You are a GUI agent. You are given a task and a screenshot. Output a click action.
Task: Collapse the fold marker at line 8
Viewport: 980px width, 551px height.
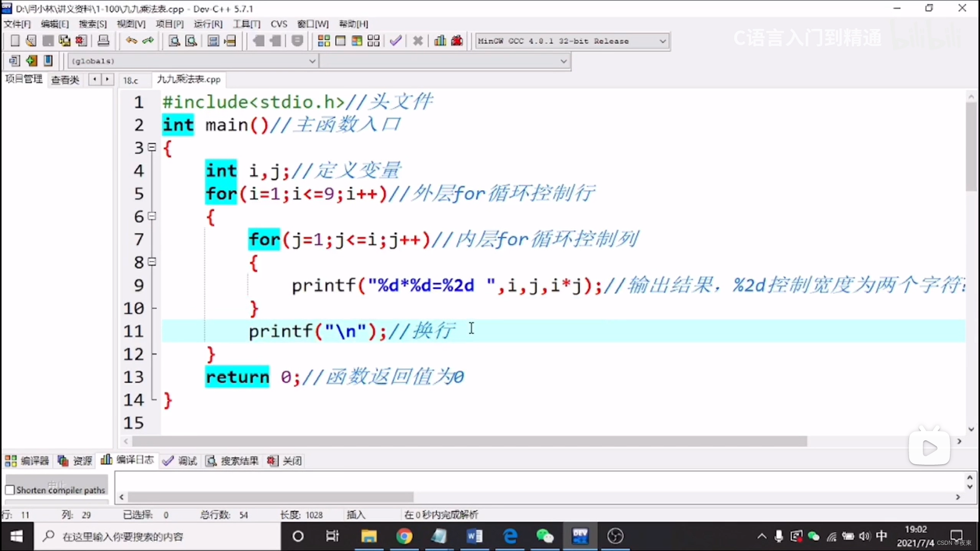(x=152, y=262)
